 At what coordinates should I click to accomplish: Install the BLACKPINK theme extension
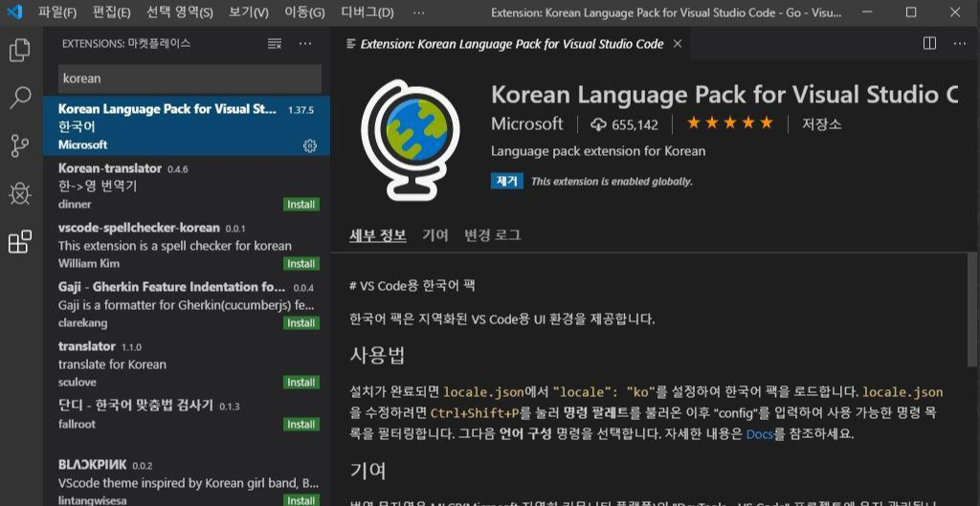301,500
